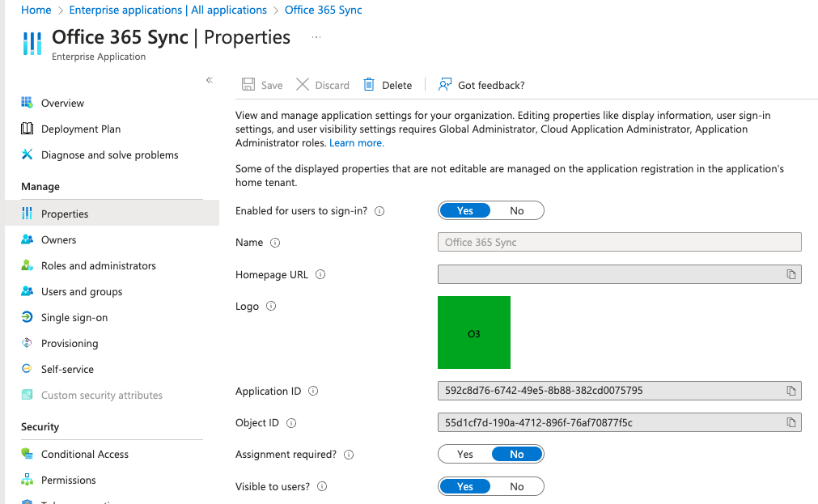The height and width of the screenshot is (504, 818).
Task: Set Assignment required to No
Action: [x=516, y=455]
